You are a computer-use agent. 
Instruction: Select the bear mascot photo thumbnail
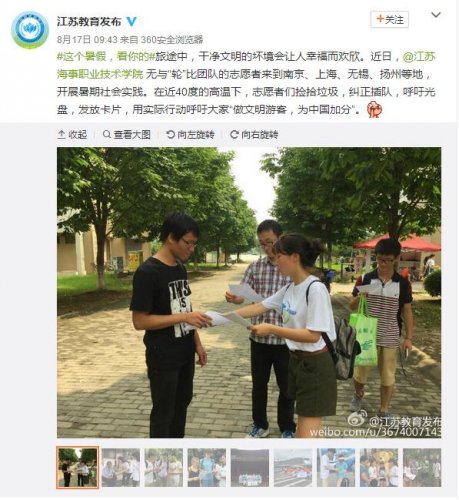(379, 468)
